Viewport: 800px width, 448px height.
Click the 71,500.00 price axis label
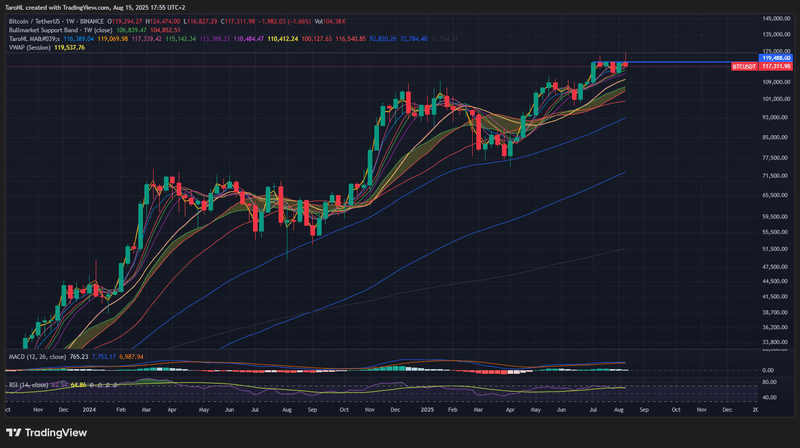[x=776, y=176]
